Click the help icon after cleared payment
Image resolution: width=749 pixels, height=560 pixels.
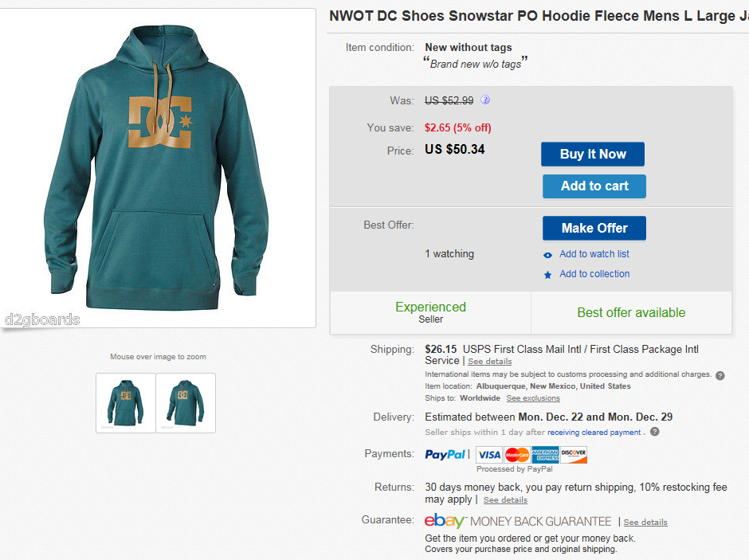click(x=655, y=432)
